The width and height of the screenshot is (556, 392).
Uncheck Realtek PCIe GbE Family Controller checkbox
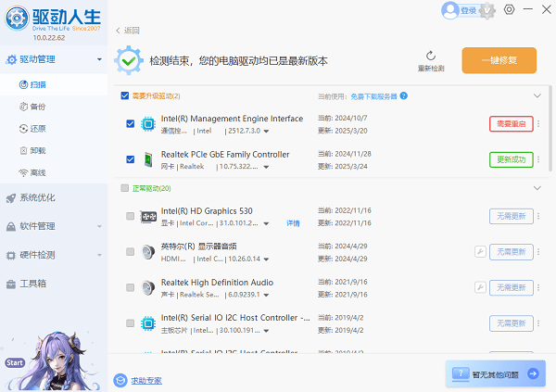click(130, 159)
